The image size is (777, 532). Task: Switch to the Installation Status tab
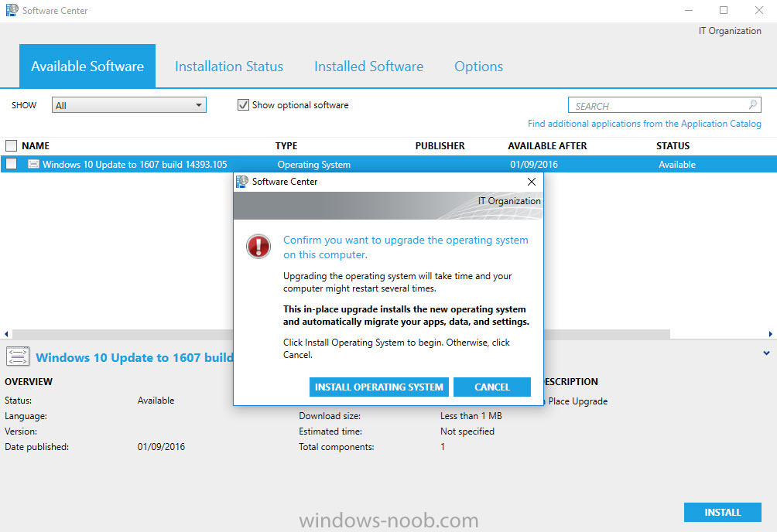(x=229, y=66)
